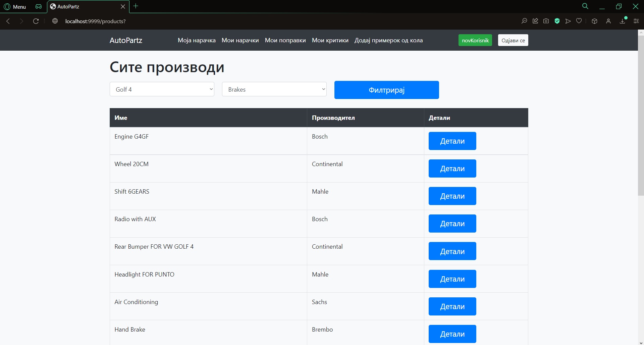The image size is (644, 345).
Task: Go to Мои поправки in the navbar
Action: [285, 40]
